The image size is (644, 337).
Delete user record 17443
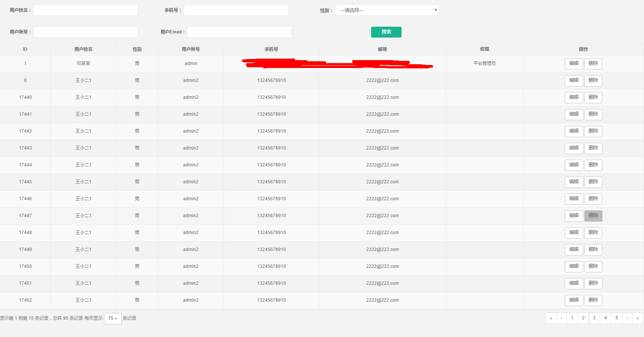[x=593, y=148]
